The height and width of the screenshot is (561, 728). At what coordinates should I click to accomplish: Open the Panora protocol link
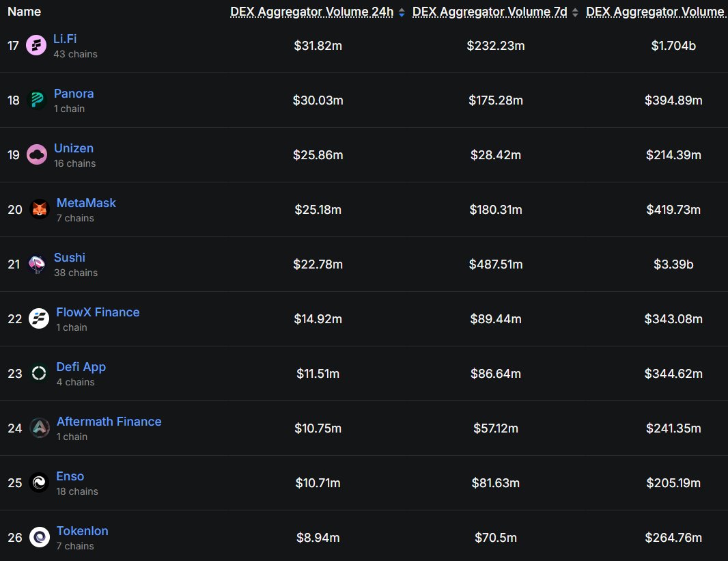[x=74, y=94]
